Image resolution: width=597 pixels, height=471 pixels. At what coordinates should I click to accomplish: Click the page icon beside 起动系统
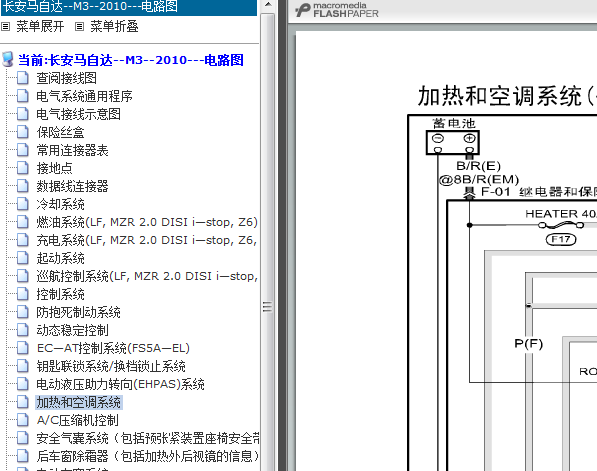23,258
